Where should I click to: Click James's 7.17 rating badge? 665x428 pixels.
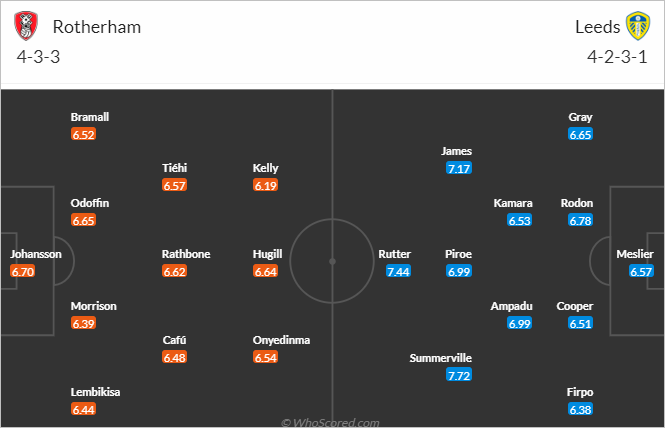coord(459,168)
